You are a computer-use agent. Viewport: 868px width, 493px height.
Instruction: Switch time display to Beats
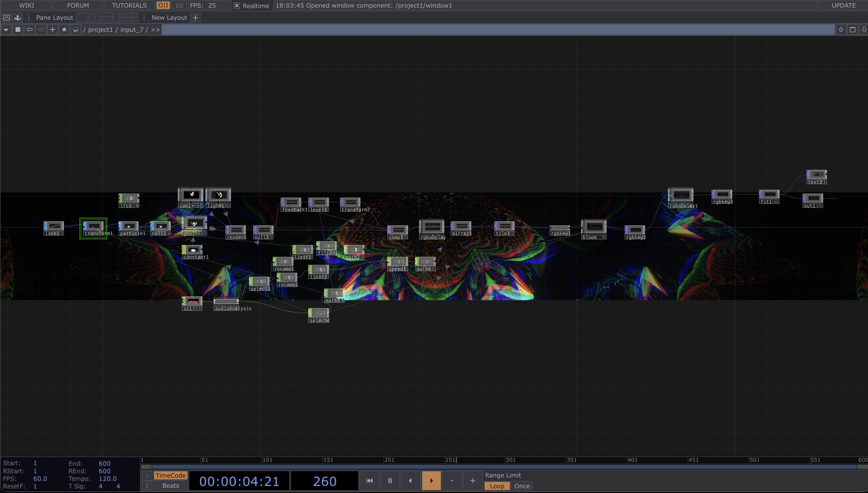tap(171, 485)
